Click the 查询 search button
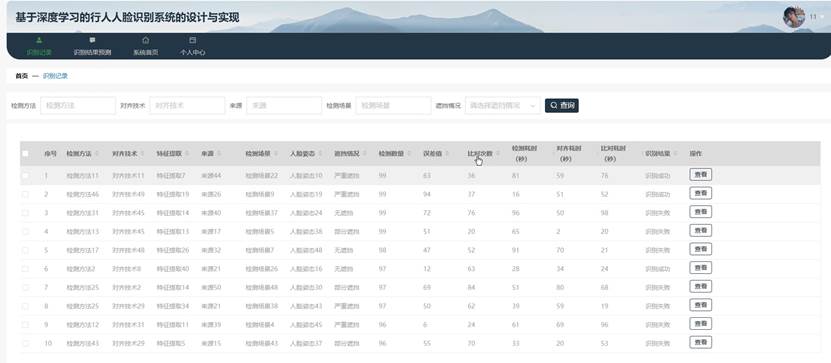Viewport: 831px width, 363px height. click(x=562, y=105)
